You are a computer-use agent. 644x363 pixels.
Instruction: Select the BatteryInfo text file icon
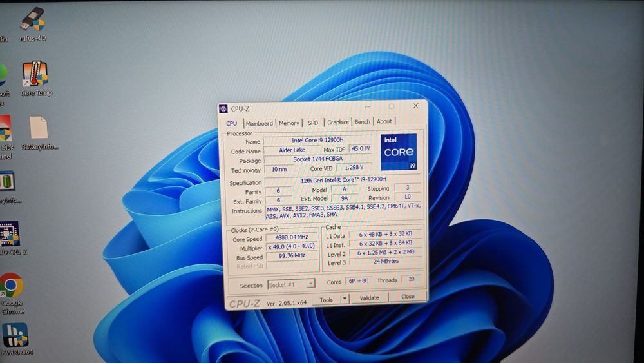coord(39,133)
